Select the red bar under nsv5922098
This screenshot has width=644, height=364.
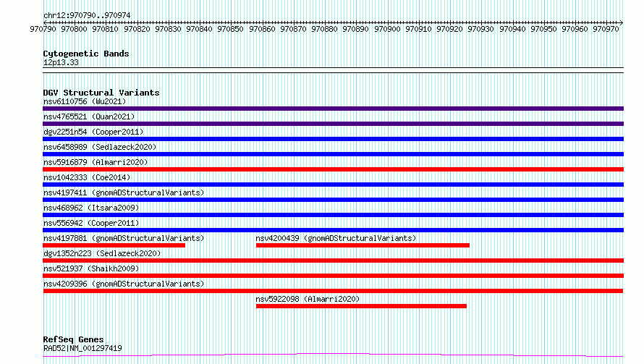pos(361,306)
